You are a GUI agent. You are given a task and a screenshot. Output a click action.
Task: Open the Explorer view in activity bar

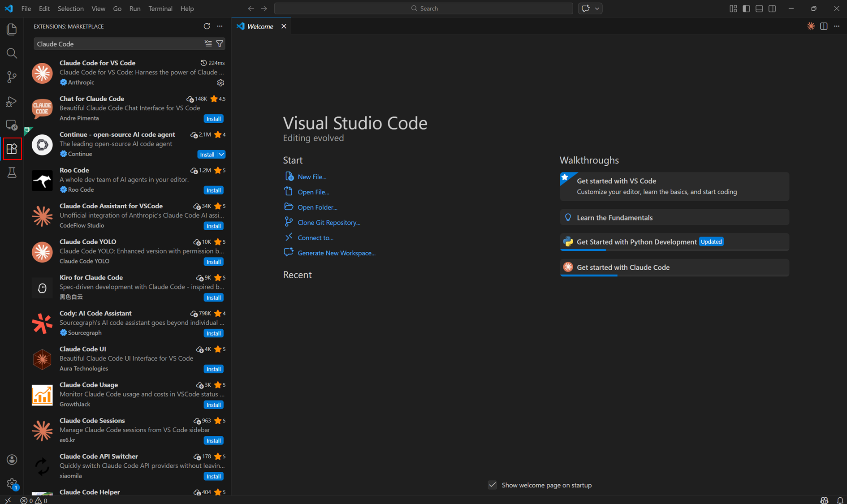(12, 30)
